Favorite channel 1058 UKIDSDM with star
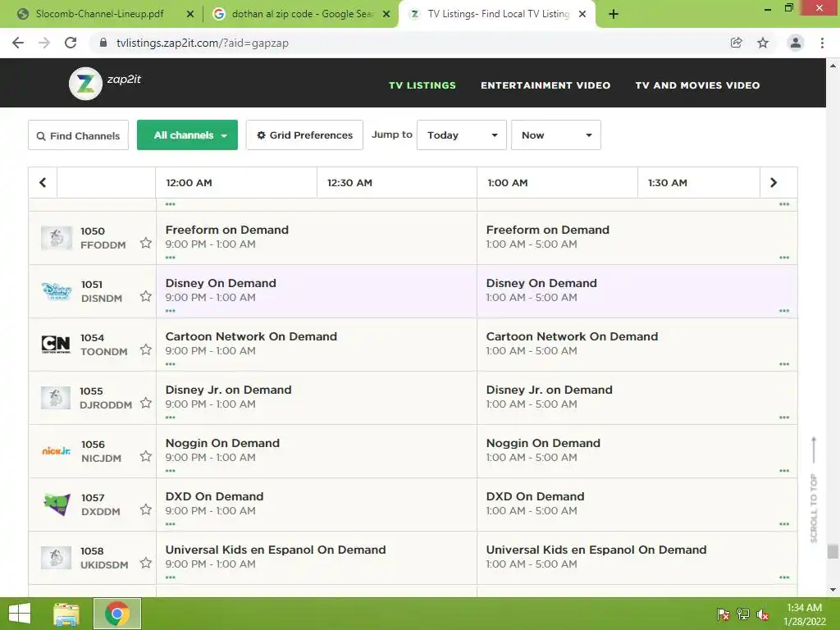This screenshot has height=630, width=840. 146,563
